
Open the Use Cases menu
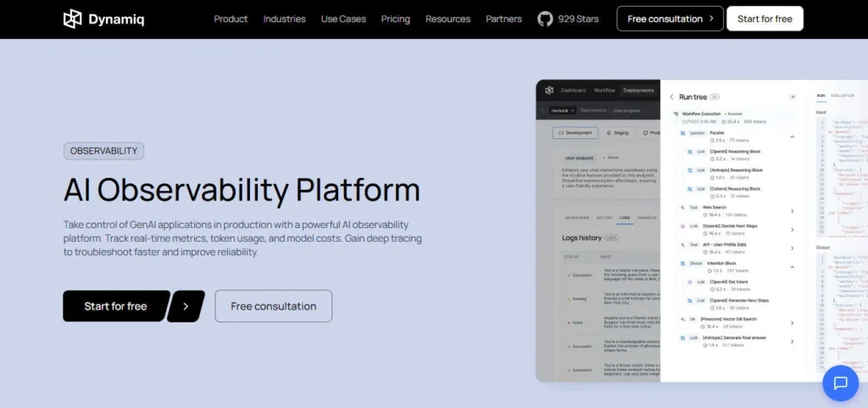pos(343,19)
